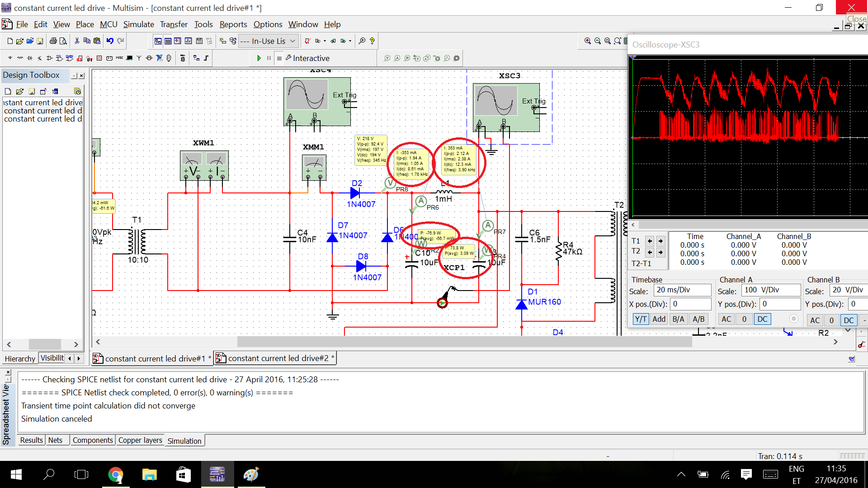Toggle the Spreadsheet View toolbar icon

[x=168, y=41]
